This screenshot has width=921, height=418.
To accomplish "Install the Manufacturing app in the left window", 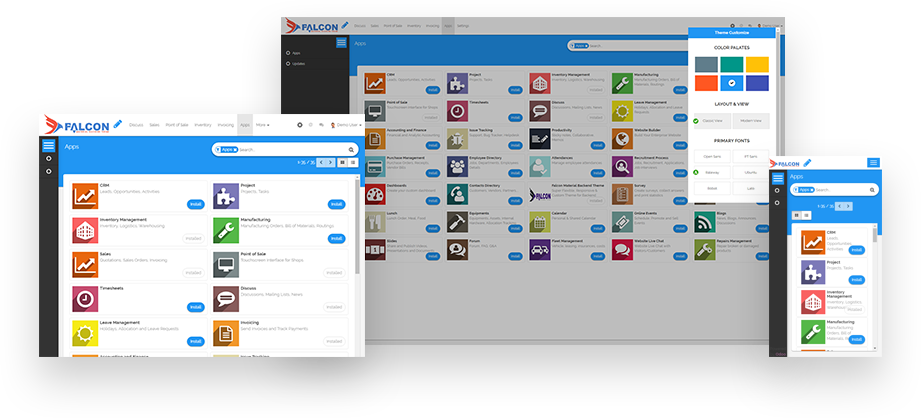I will point(336,238).
